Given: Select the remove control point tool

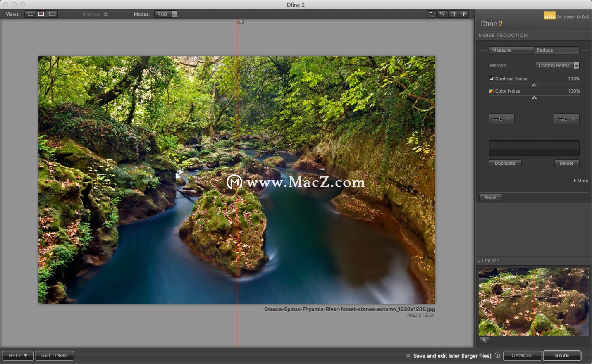Looking at the screenshot, I should [502, 119].
